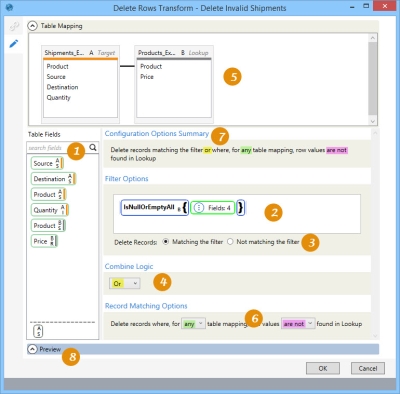Click the Cancel button
This screenshot has height=394, width=400.
(x=368, y=368)
